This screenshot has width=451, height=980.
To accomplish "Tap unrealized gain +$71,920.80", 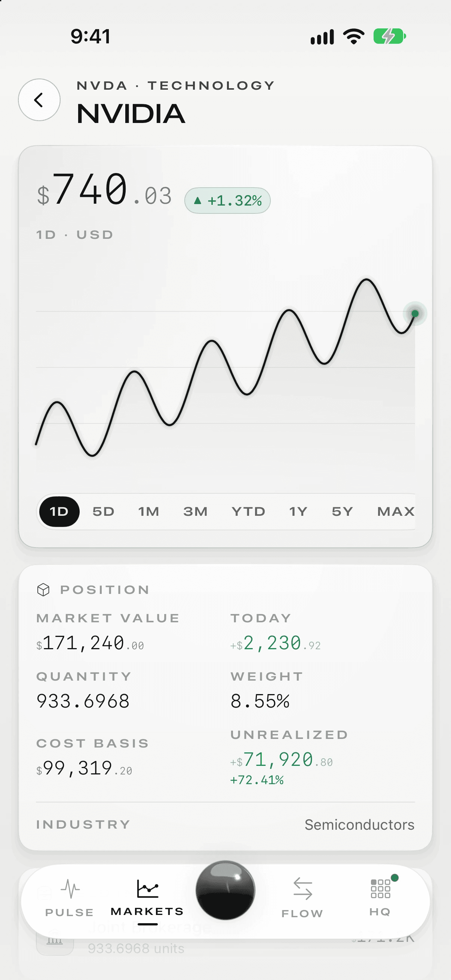I will tap(282, 760).
